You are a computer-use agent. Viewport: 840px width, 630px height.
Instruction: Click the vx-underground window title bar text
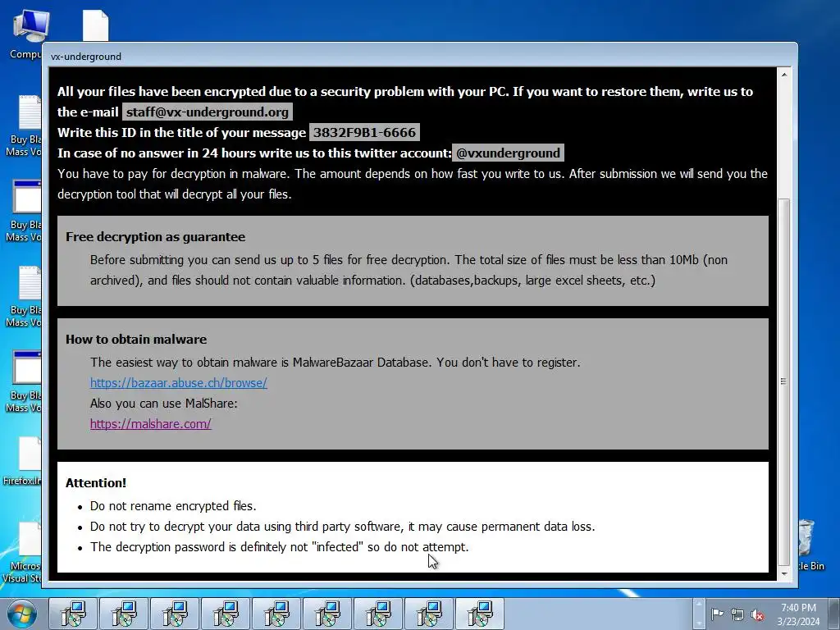click(85, 57)
